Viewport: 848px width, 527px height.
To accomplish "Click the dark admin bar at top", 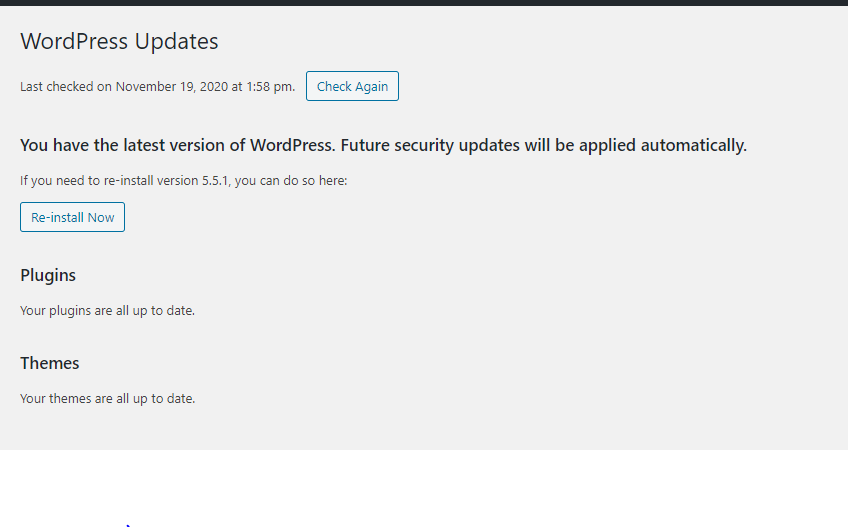I will coord(424,3).
